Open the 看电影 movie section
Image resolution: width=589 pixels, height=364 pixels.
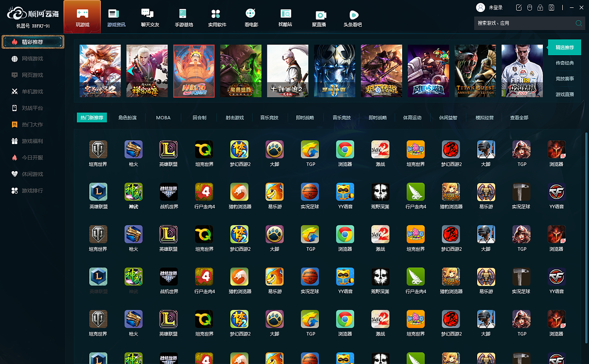251,17
